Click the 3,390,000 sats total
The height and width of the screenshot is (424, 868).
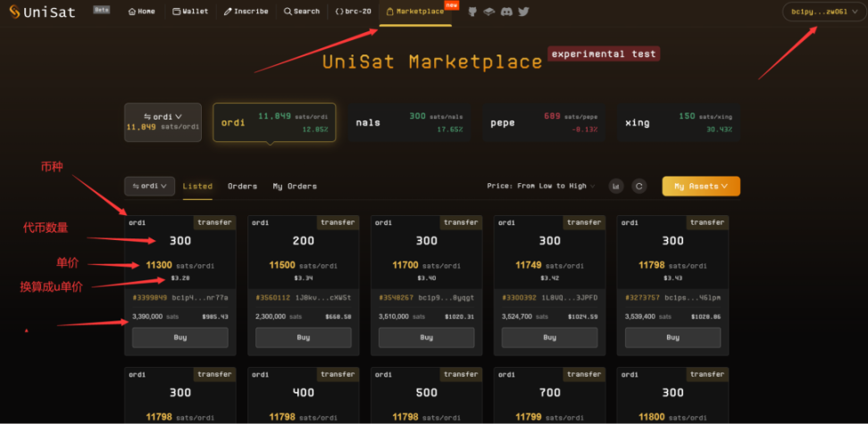click(x=155, y=317)
